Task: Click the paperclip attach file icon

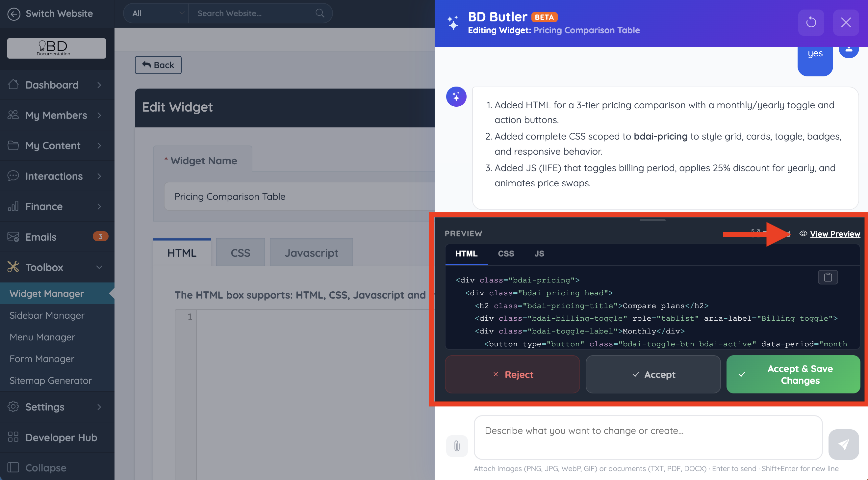Action: 457,446
